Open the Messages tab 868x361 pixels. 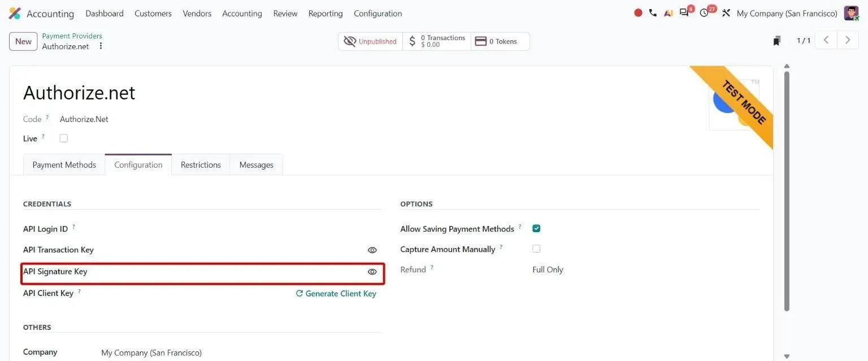point(256,164)
